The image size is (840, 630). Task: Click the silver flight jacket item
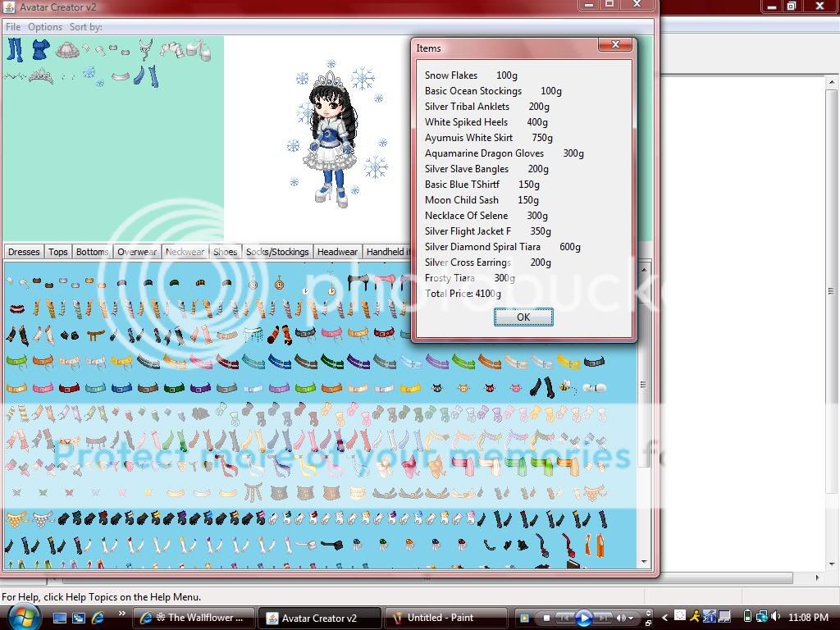171,50
